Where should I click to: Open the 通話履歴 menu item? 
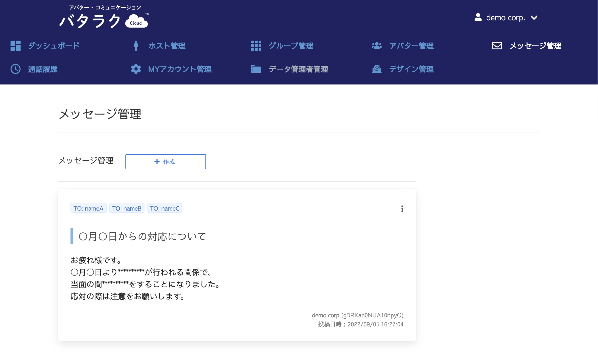(x=43, y=69)
